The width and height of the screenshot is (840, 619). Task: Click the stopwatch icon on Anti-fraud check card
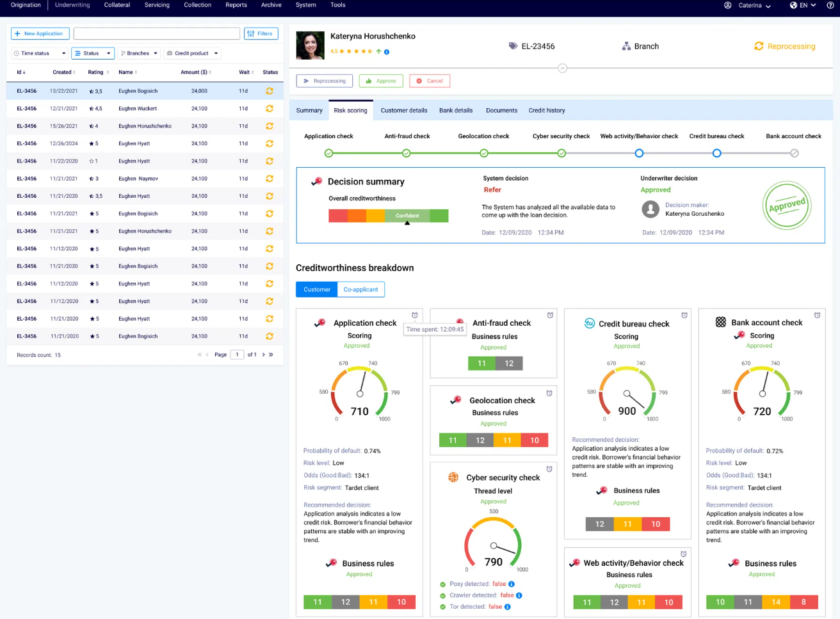[x=550, y=315]
